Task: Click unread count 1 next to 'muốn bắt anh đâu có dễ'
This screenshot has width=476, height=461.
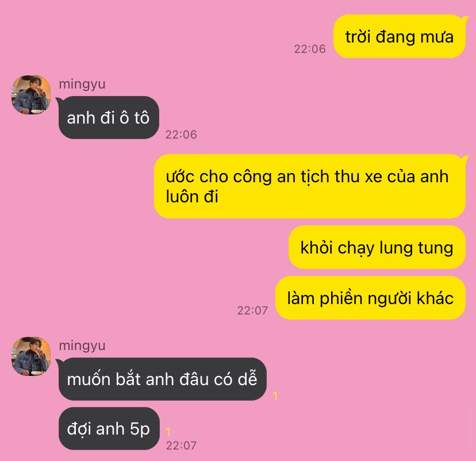Action: [275, 396]
